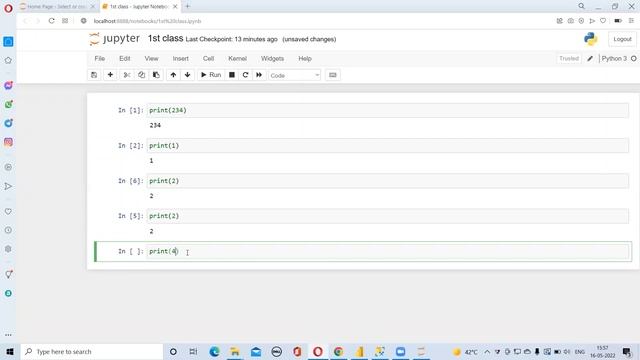
Task: Open Messenger in Opera sidebar
Action: [8, 85]
